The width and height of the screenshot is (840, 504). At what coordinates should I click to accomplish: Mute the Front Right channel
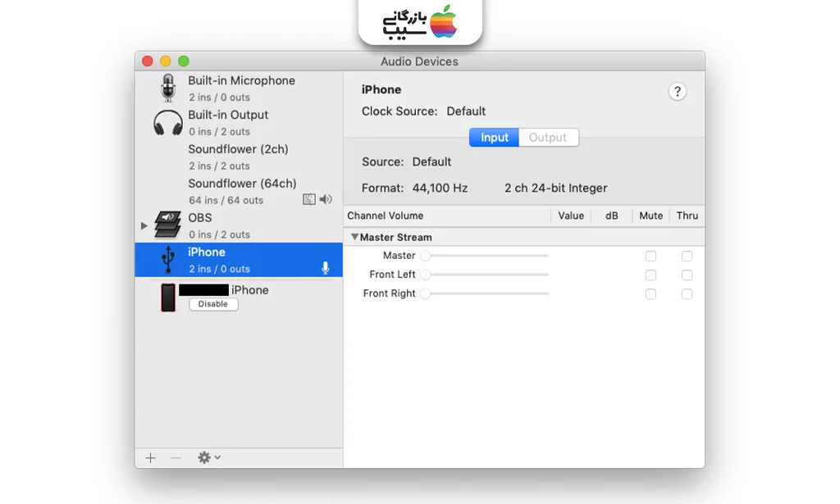pos(651,293)
